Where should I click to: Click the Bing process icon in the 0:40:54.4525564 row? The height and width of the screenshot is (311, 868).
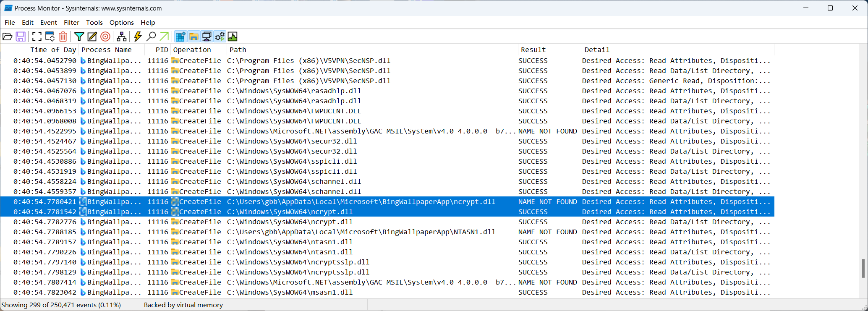click(83, 151)
